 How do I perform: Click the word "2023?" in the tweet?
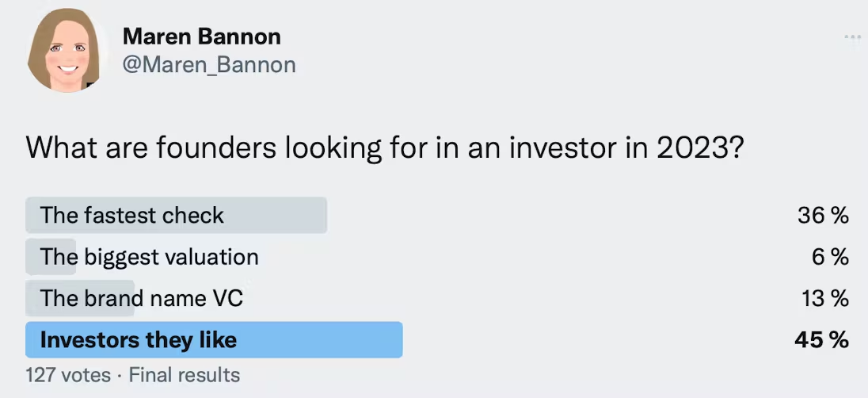click(698, 147)
